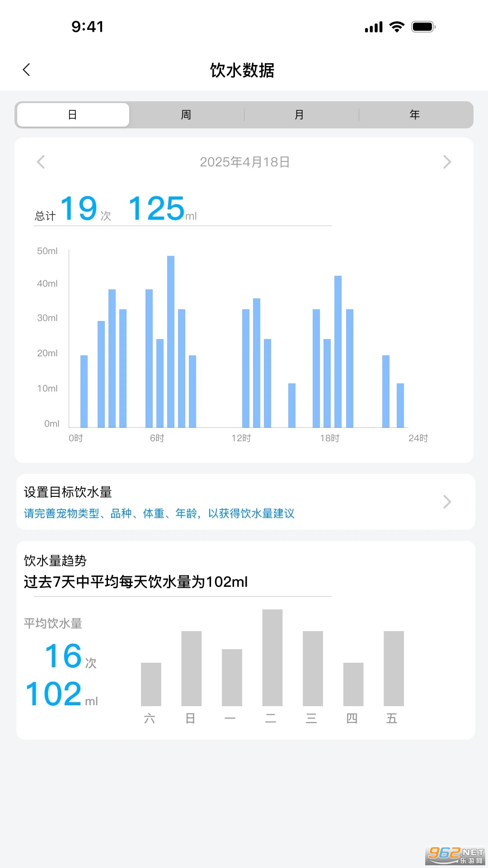Screen dimensions: 488x868
Task: Select the gray trend bar for 六
Action: 151,684
